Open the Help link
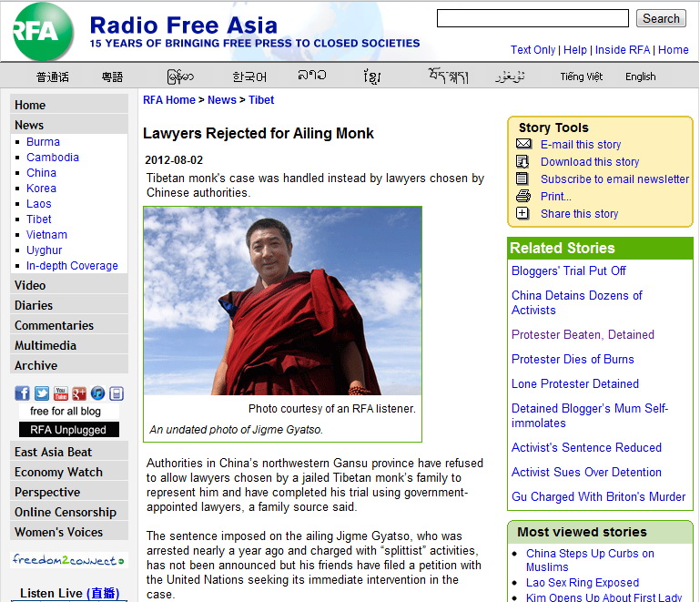Screen dimensions: 700x602 (x=575, y=49)
